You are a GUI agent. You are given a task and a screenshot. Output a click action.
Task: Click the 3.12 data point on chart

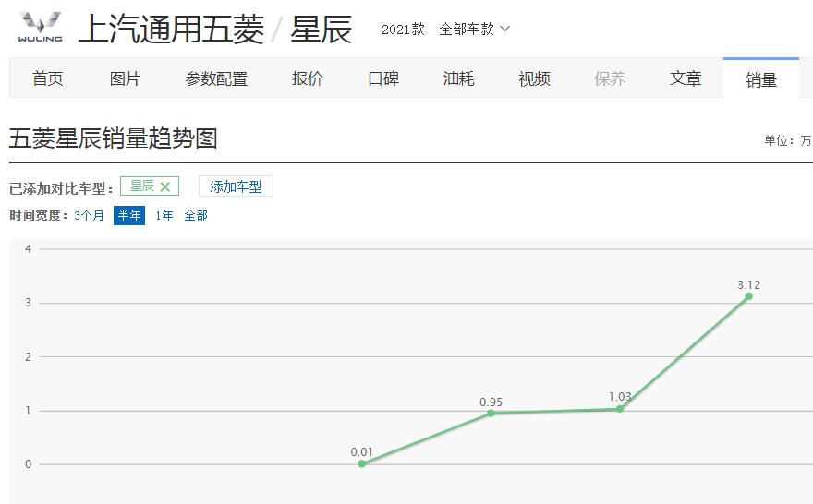tap(748, 296)
